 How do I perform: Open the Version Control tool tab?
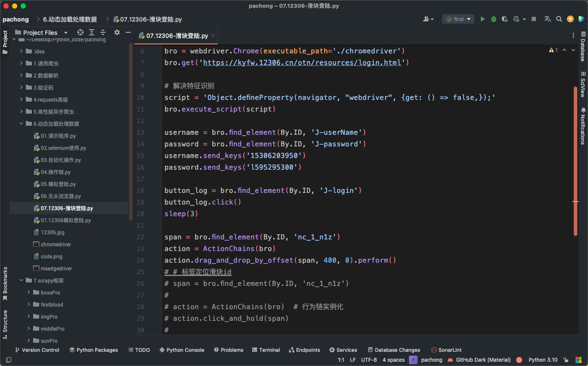[x=37, y=350]
